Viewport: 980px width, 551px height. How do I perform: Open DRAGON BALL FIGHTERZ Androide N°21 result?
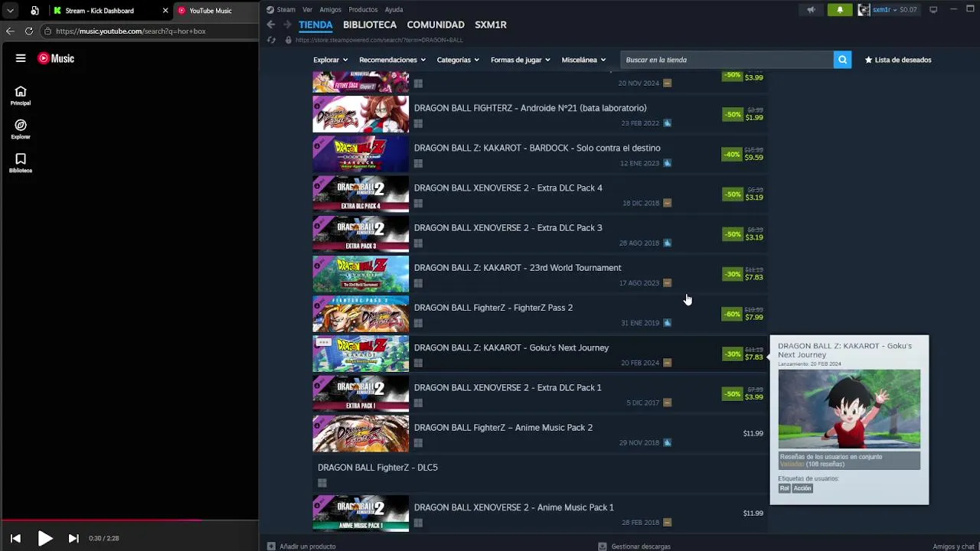[540, 115]
